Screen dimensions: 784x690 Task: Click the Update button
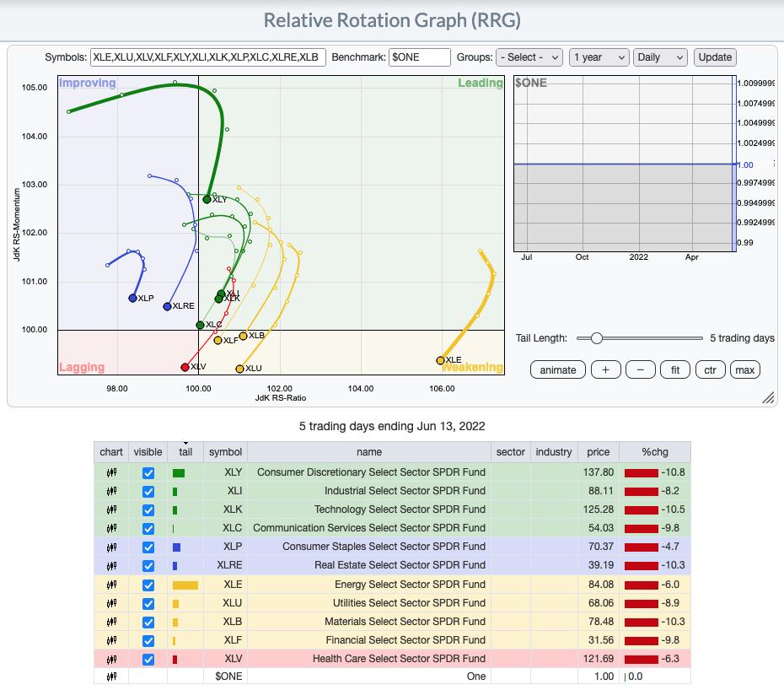[x=715, y=57]
